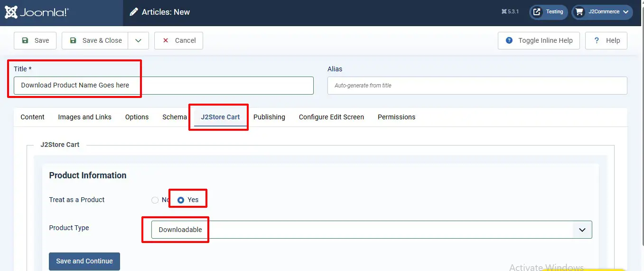Viewport: 644px width, 271px height.
Task: Click the Alias input field
Action: (477, 86)
